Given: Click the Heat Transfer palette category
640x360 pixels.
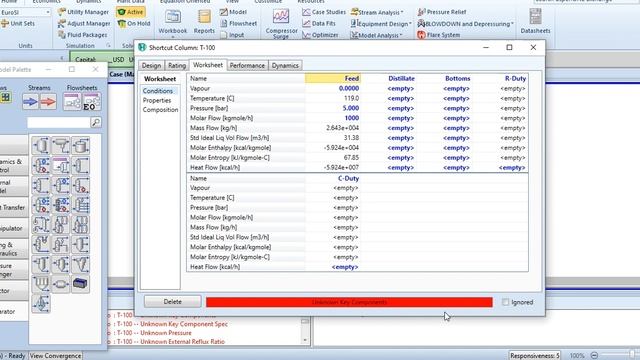Looking at the screenshot, I should coord(13,207).
